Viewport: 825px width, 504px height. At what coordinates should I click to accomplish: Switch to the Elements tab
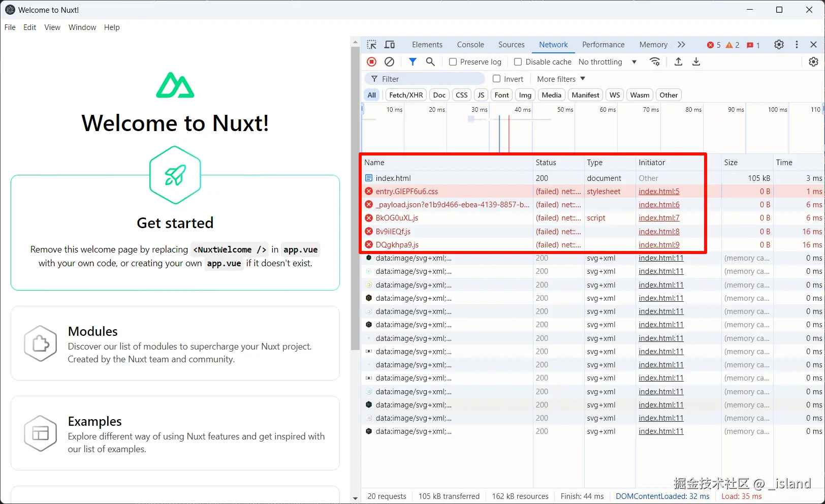[427, 45]
